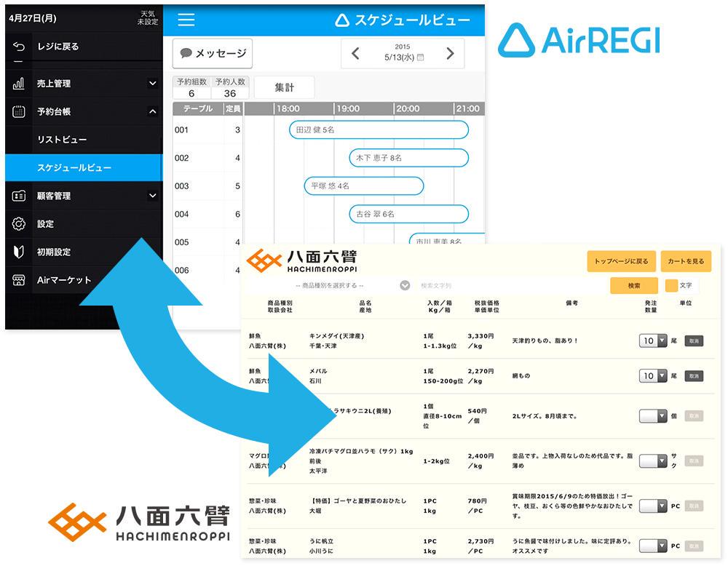Toggle the 文字 checkbox
Screen dimensions: 728x566
tap(671, 285)
